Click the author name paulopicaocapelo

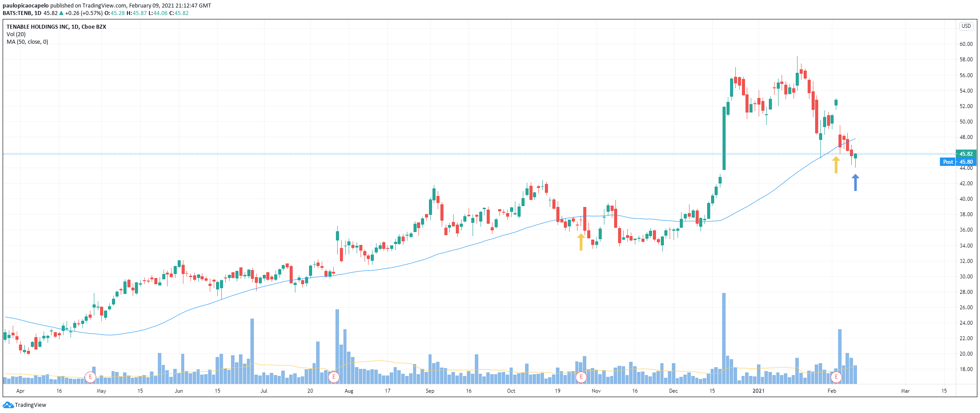pos(26,6)
